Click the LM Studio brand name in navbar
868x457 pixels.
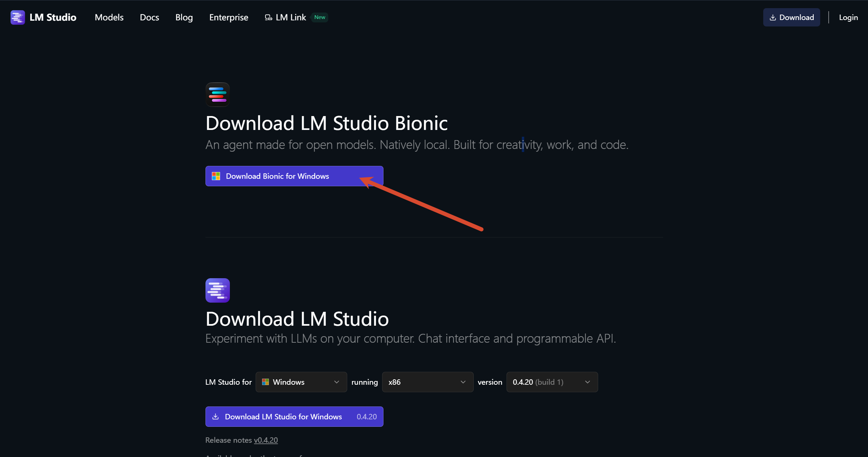tap(53, 17)
